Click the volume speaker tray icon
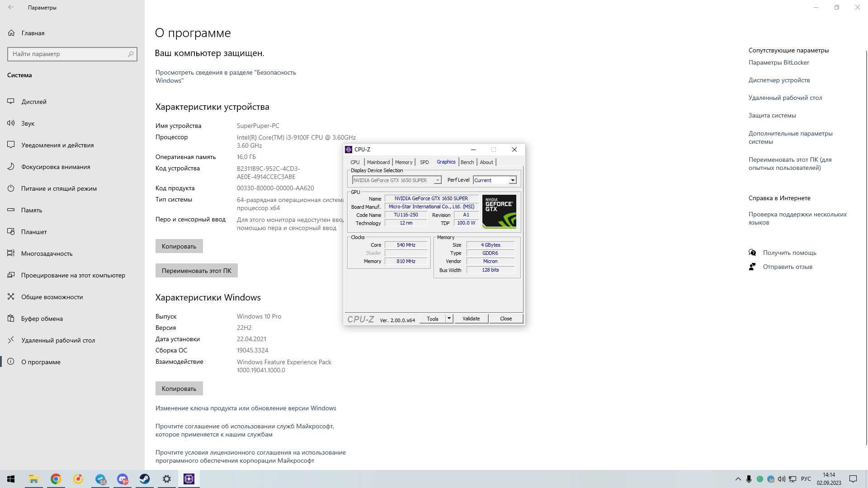868x488 pixels. click(782, 479)
